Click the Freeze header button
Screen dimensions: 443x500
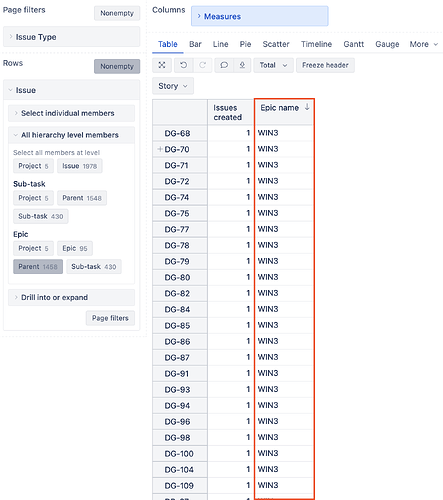(x=325, y=65)
